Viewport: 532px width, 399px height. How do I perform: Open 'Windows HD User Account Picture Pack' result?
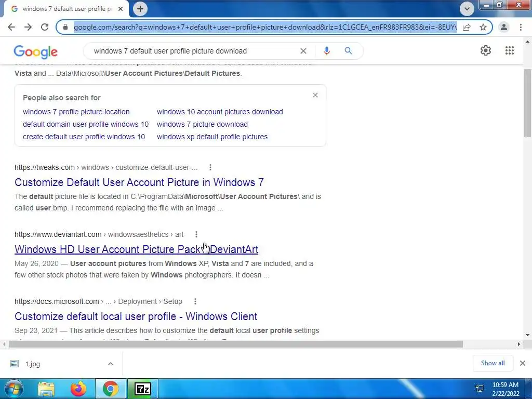pos(137,249)
